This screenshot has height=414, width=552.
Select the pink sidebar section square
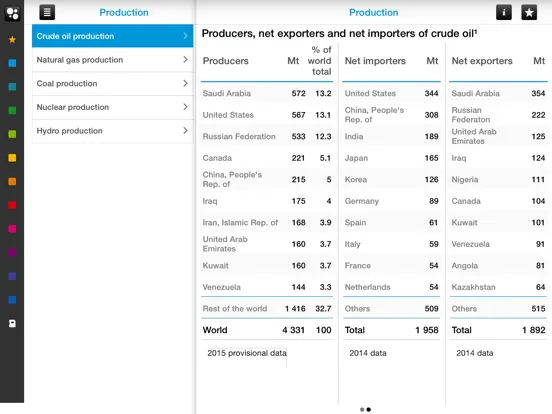point(12,229)
